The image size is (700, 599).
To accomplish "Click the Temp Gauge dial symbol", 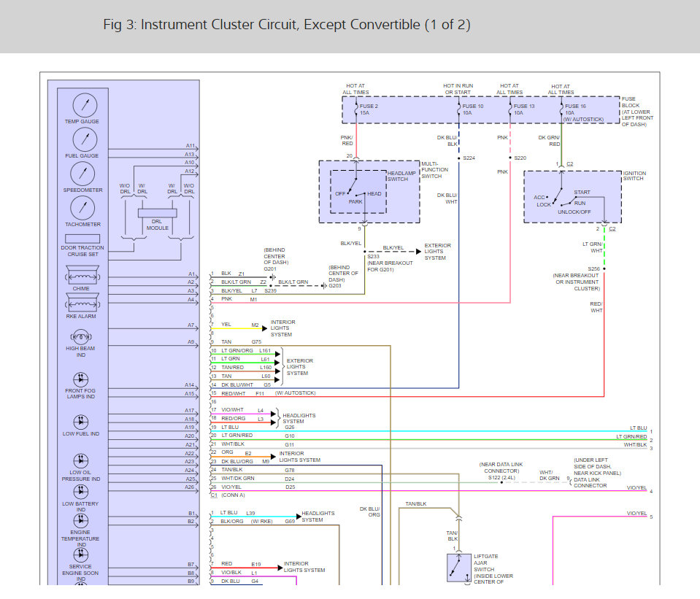I will [x=85, y=105].
